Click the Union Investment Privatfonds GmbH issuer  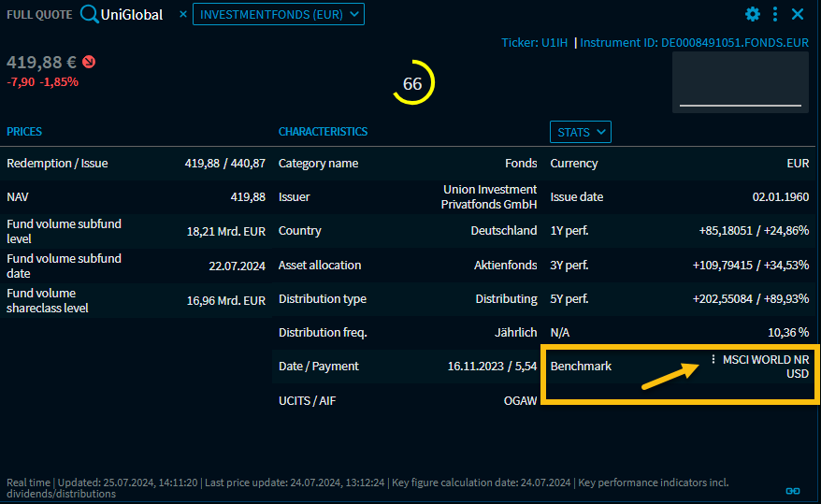(x=489, y=197)
